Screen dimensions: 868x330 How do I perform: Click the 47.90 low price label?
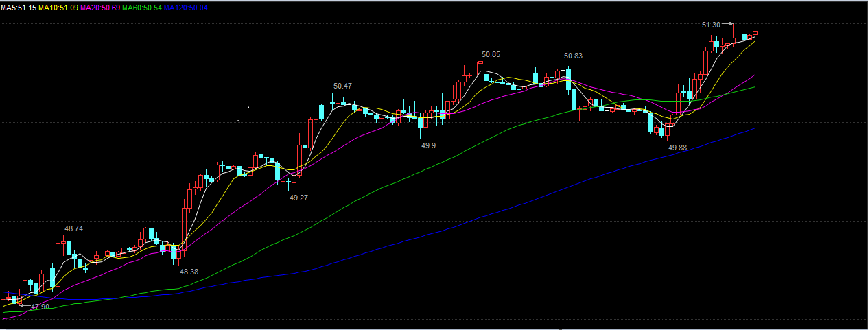coord(40,307)
